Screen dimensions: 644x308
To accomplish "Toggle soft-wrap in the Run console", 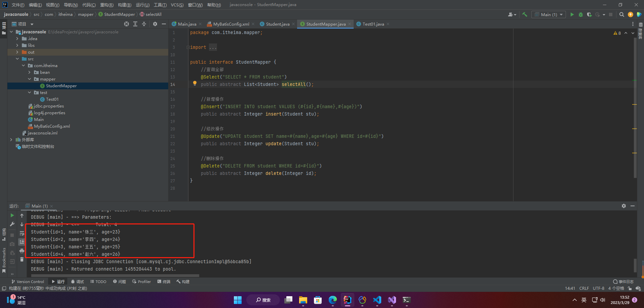I will [x=22, y=233].
